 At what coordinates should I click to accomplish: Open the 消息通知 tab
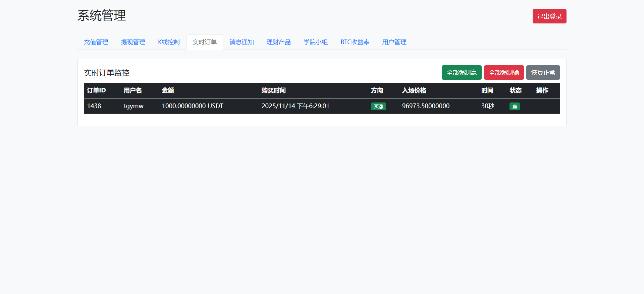[241, 42]
